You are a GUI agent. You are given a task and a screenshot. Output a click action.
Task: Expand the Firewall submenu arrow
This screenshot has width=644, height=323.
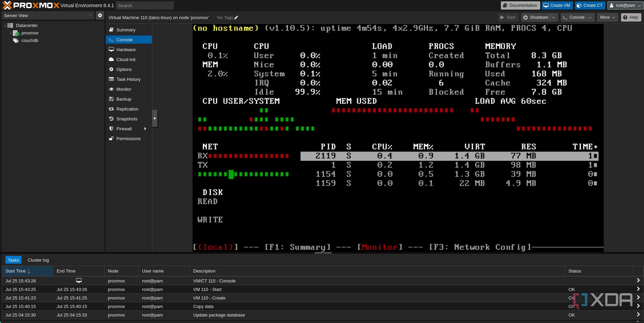coord(145,129)
